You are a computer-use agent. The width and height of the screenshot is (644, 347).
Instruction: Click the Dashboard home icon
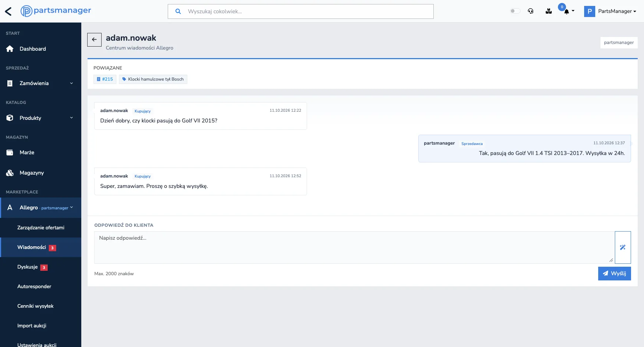[10, 49]
